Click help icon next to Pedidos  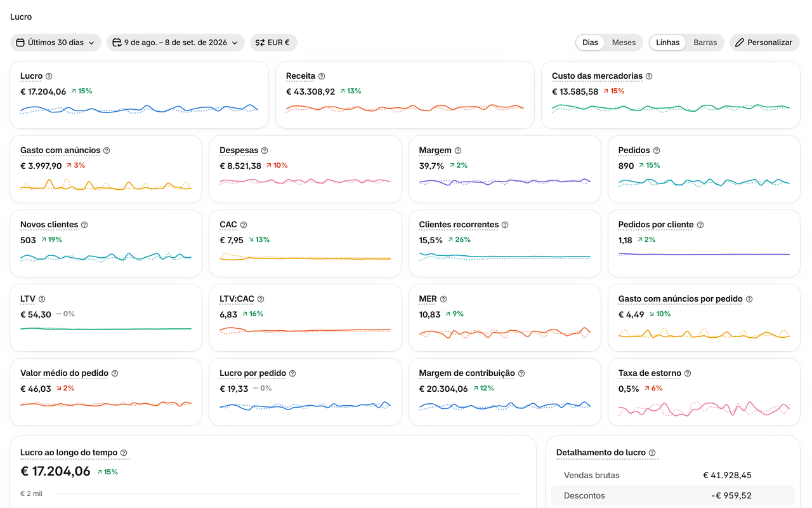coord(657,150)
